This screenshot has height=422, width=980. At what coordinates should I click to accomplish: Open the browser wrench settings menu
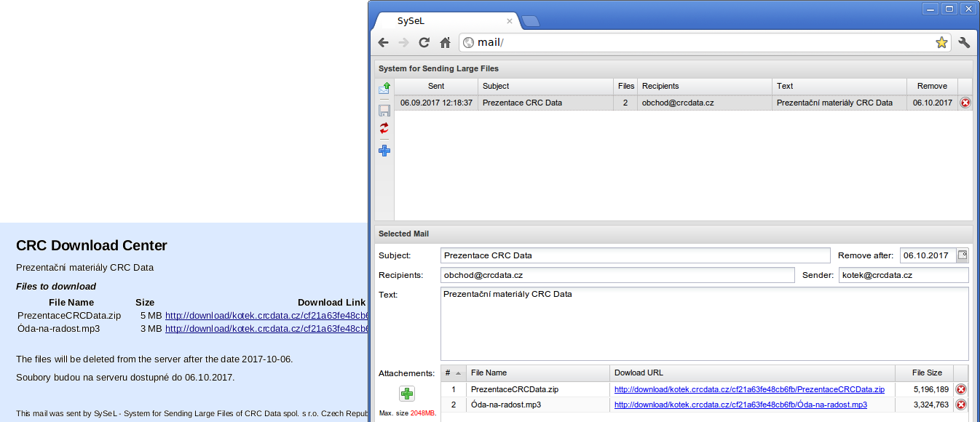965,43
